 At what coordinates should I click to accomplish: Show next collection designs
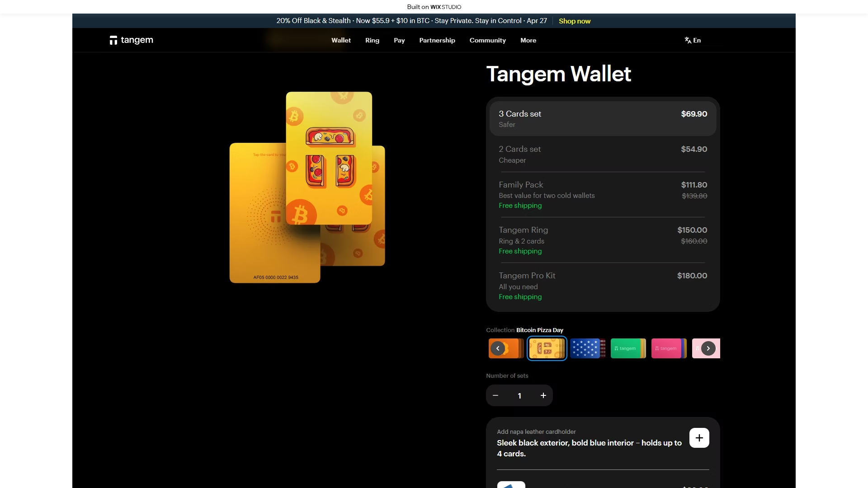click(x=708, y=348)
